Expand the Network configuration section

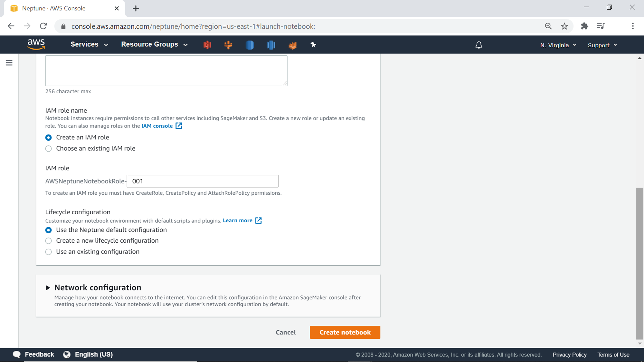[48, 288]
